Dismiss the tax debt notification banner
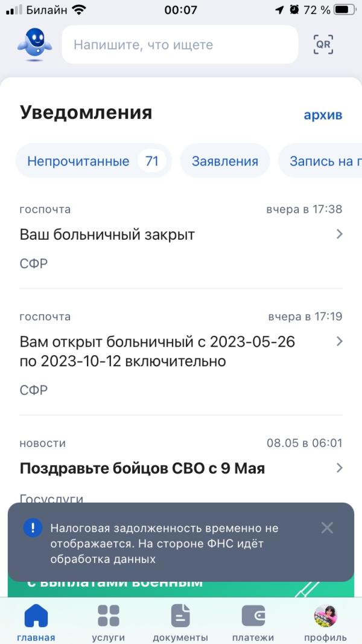This screenshot has height=644, width=362. (x=327, y=528)
